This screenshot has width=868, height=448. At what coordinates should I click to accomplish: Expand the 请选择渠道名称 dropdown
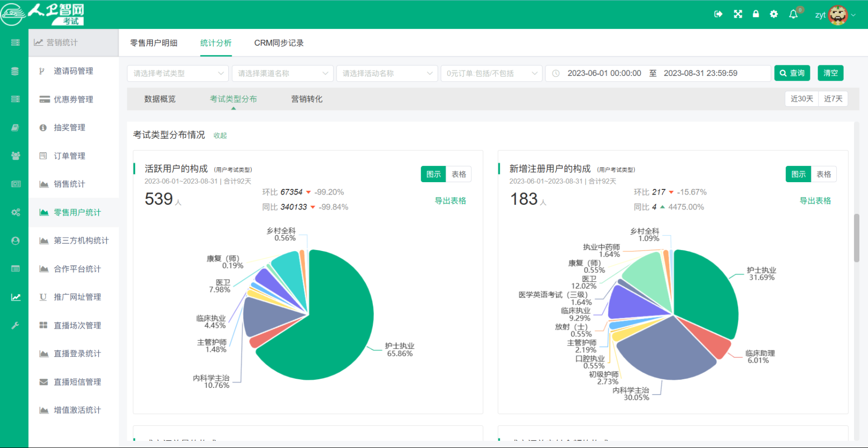[282, 73]
